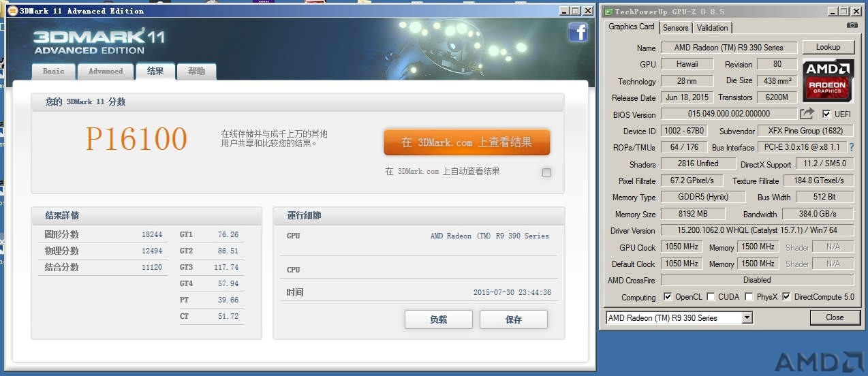Click the BIOS Version field

tap(728, 114)
